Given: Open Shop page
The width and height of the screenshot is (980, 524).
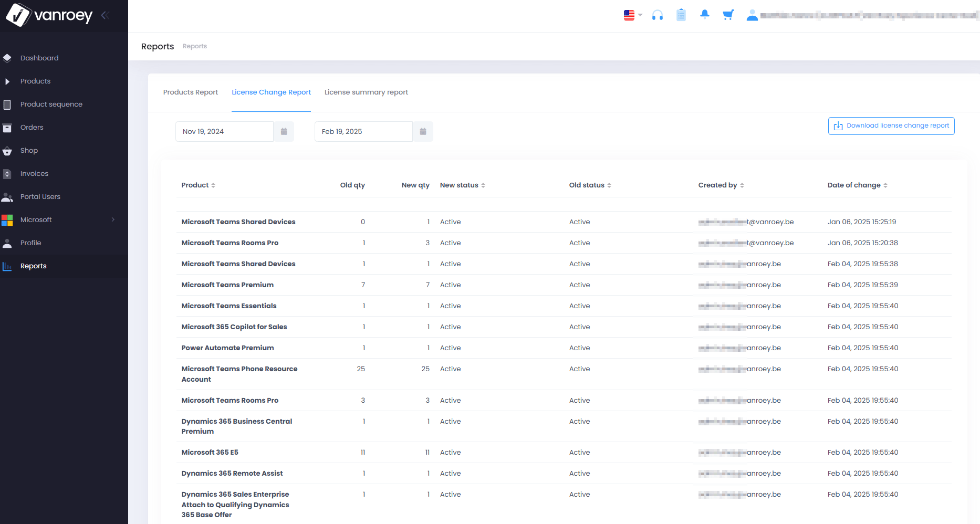Looking at the screenshot, I should tap(29, 150).
